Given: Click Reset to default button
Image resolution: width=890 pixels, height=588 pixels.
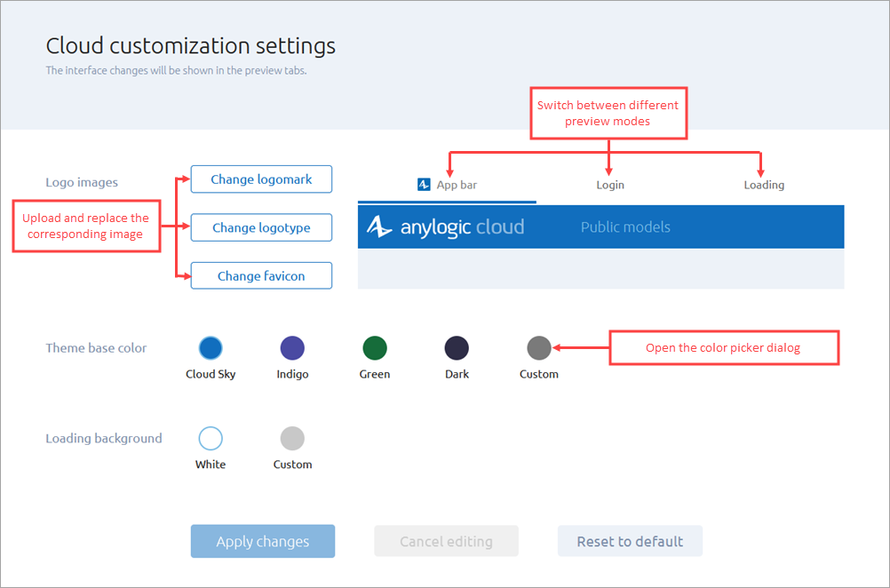Looking at the screenshot, I should (630, 542).
